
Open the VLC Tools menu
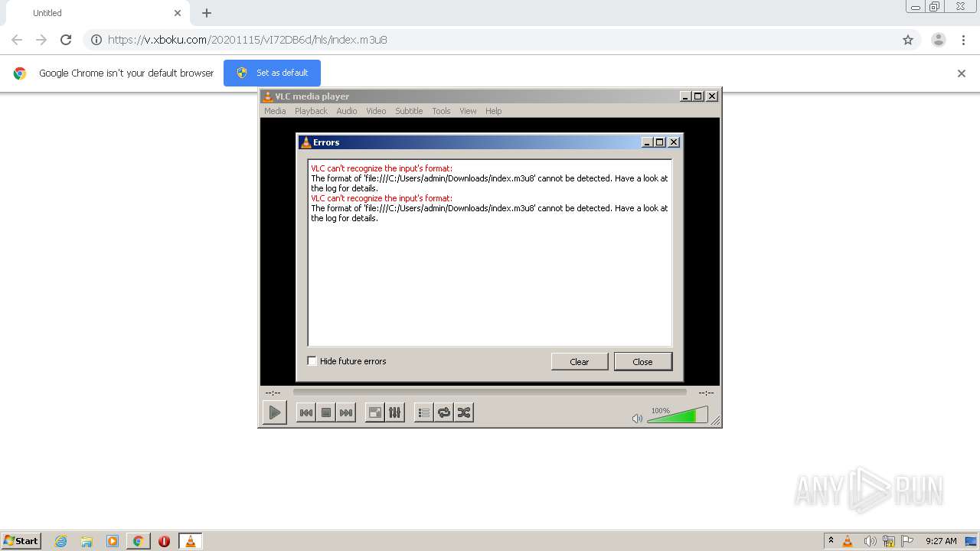(x=441, y=111)
